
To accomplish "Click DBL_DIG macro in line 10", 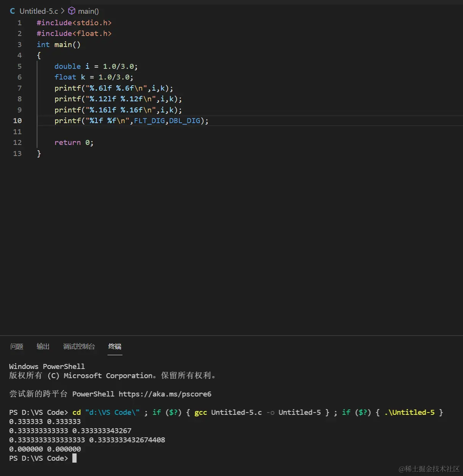I will (185, 120).
